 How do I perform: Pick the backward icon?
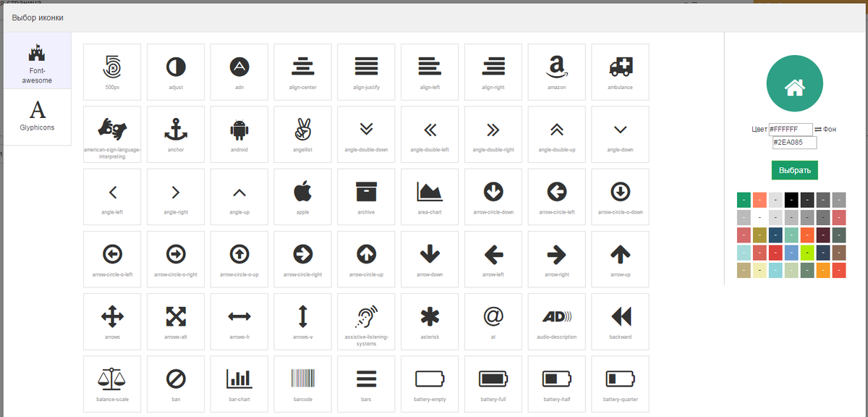point(620,321)
